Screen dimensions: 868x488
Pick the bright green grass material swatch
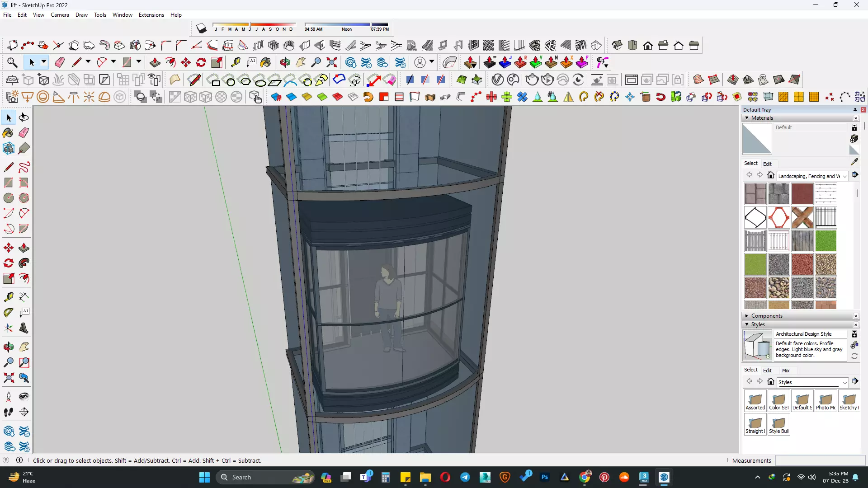(826, 241)
